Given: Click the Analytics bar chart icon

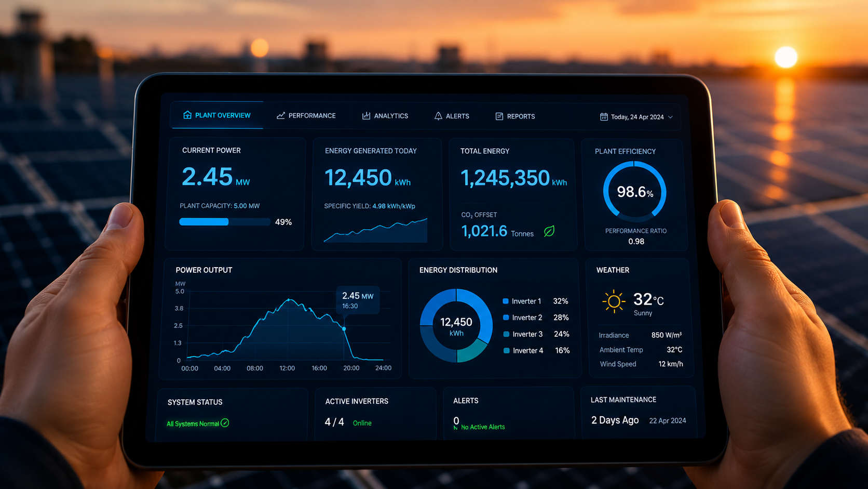Looking at the screenshot, I should 366,116.
